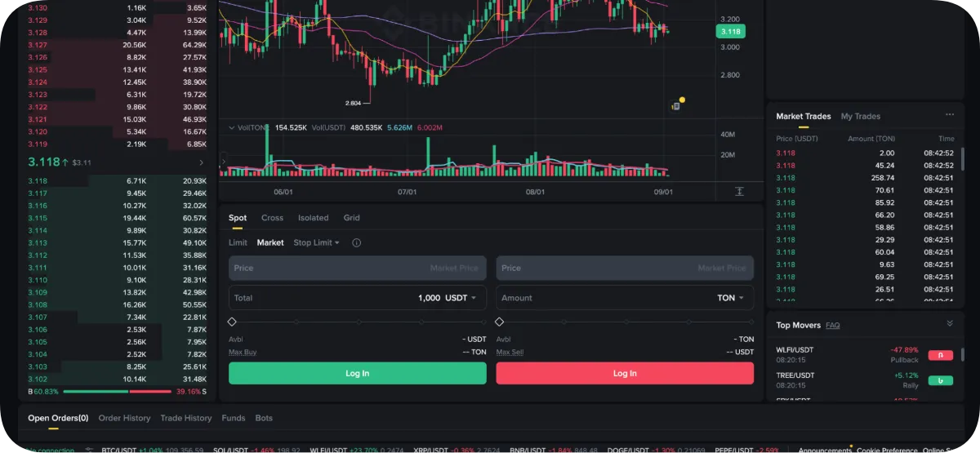Select the 3.130 ask price row
This screenshot has height=453, width=980.
click(x=117, y=7)
